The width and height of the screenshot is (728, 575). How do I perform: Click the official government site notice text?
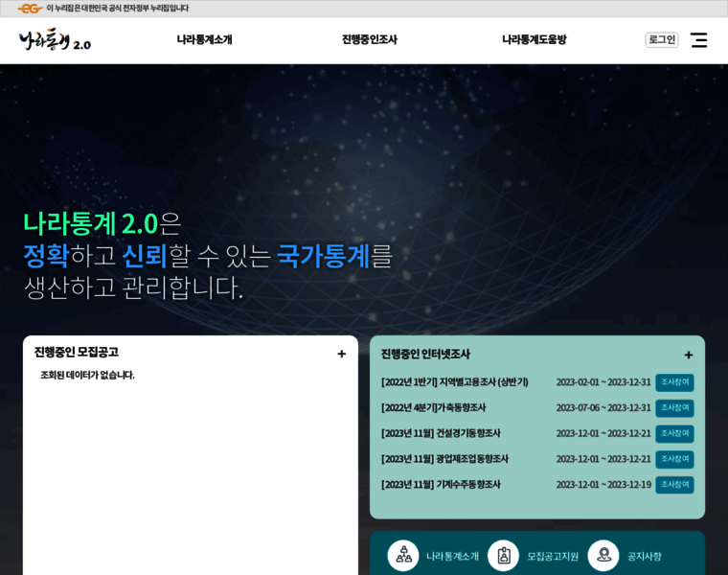pyautogui.click(x=118, y=9)
